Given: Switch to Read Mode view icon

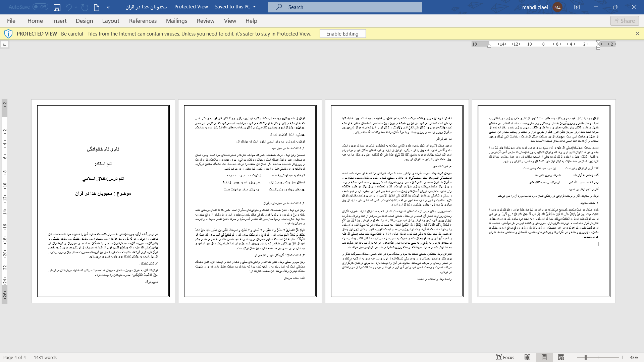Looking at the screenshot, I should [527, 357].
